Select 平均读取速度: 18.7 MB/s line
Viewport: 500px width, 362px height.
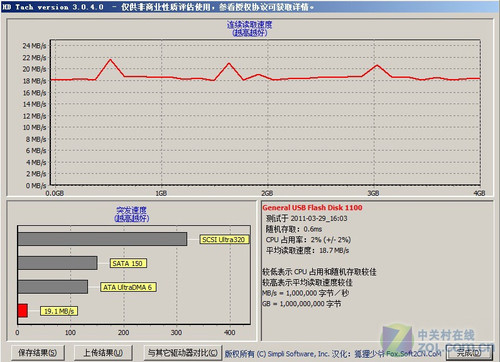pyautogui.click(x=307, y=250)
